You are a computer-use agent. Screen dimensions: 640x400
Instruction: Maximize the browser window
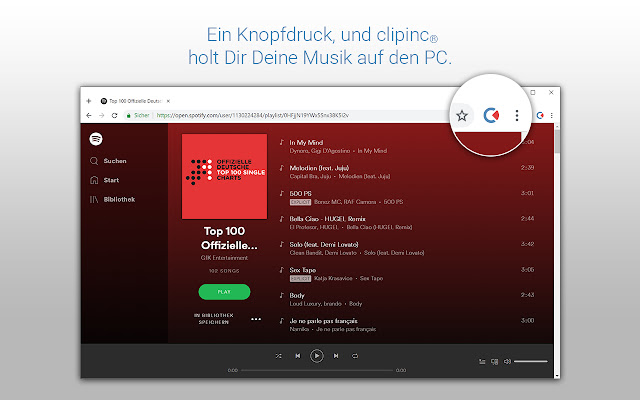[533, 93]
